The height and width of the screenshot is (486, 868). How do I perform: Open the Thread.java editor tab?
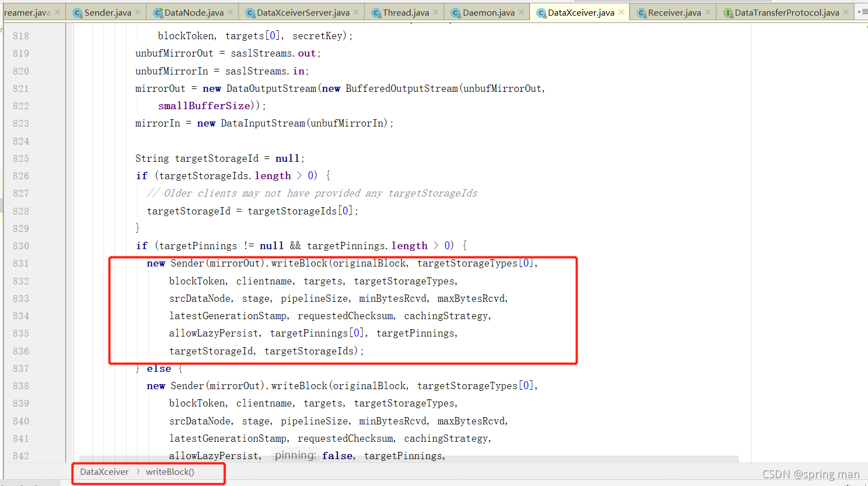point(406,12)
